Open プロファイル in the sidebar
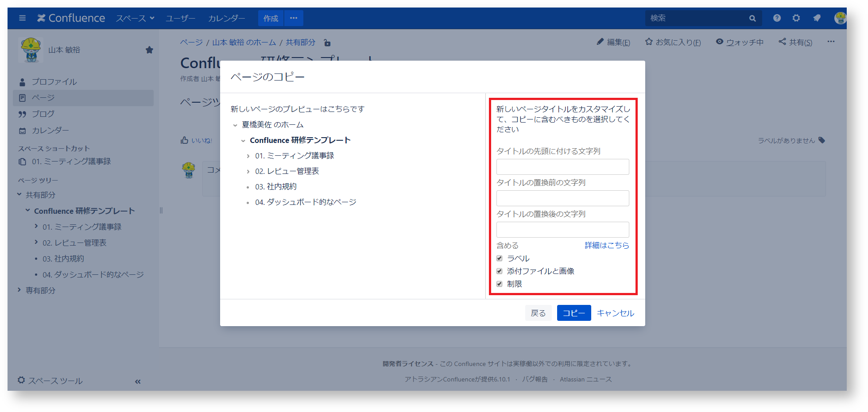The height and width of the screenshot is (412, 868). click(x=54, y=82)
